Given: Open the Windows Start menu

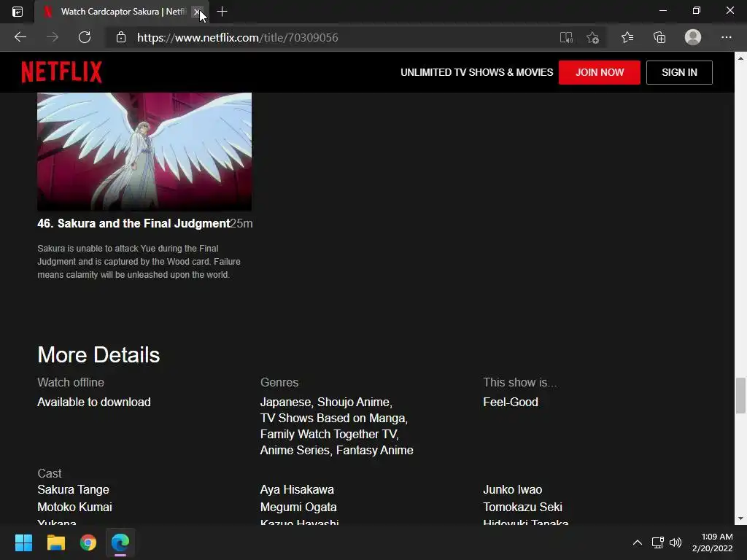Looking at the screenshot, I should pyautogui.click(x=23, y=542).
